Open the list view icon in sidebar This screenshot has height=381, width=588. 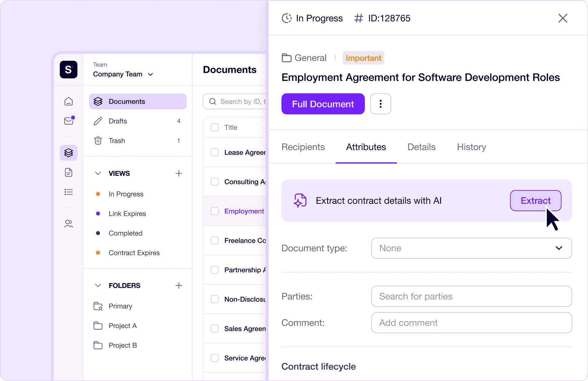(x=69, y=192)
